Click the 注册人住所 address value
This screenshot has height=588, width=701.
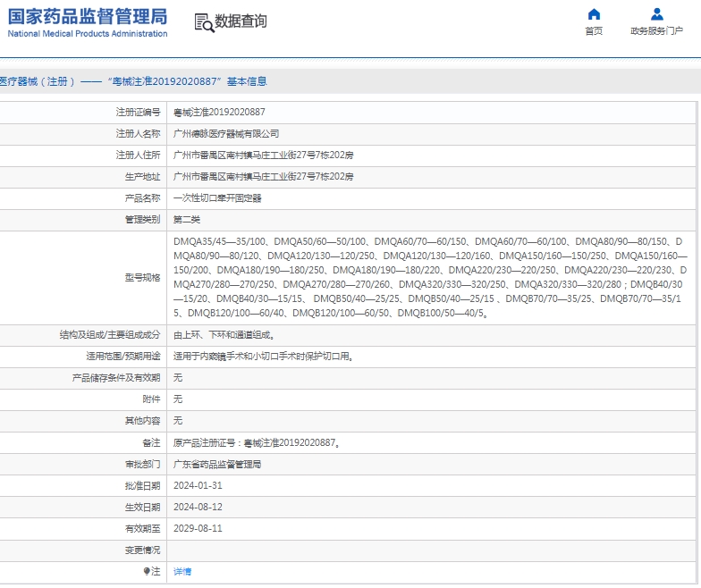coord(263,155)
